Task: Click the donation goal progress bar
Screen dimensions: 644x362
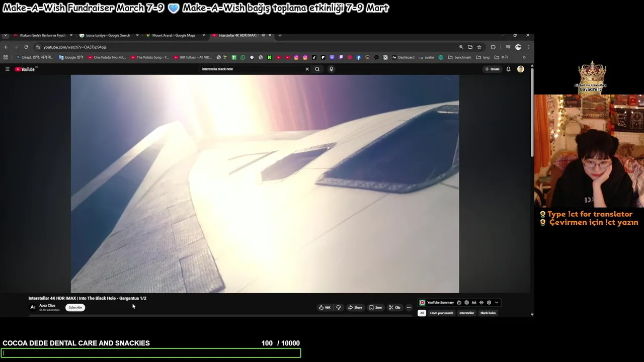Action: [x=151, y=353]
